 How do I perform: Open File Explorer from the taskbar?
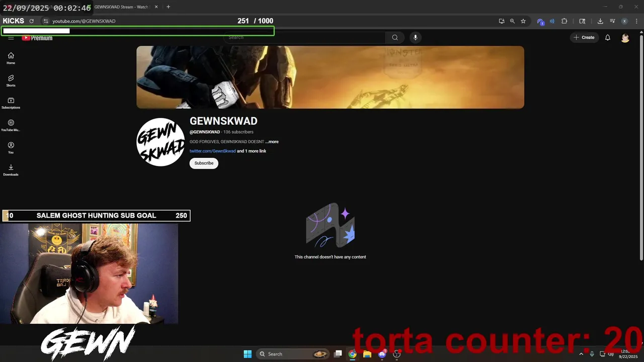[367, 354]
